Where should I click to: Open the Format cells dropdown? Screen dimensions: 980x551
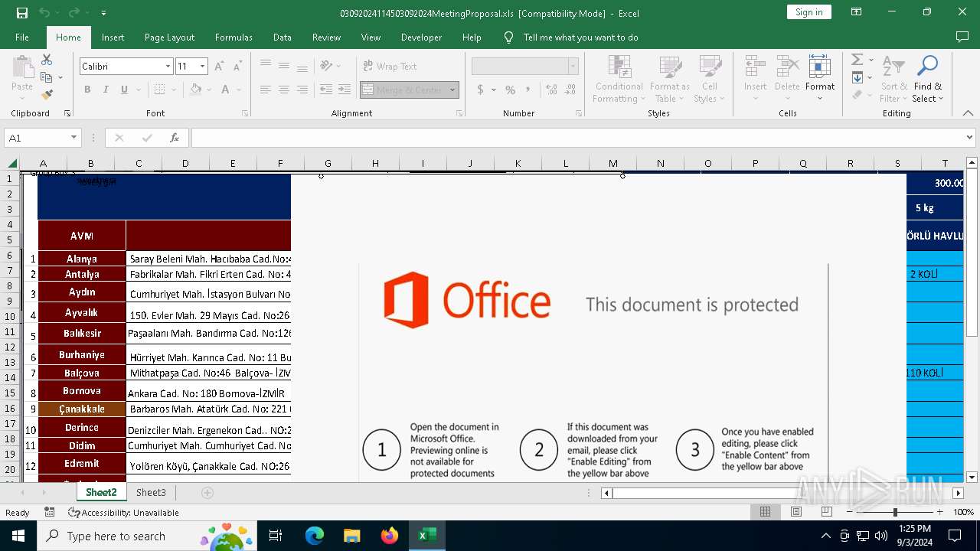click(x=820, y=78)
